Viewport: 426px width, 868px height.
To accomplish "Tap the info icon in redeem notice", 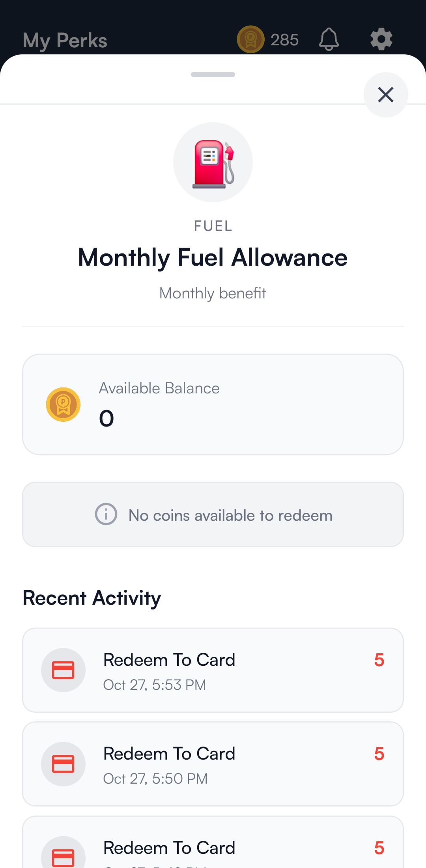I will coord(106,514).
